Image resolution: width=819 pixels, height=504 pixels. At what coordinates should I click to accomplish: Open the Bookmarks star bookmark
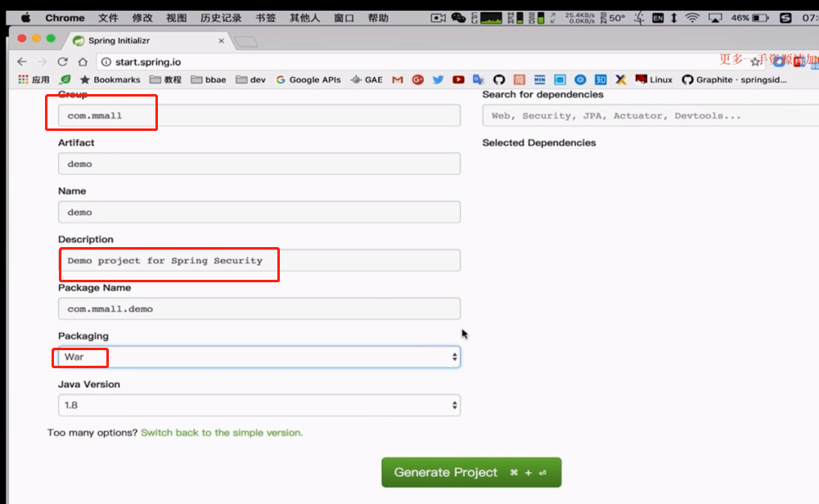coord(110,79)
